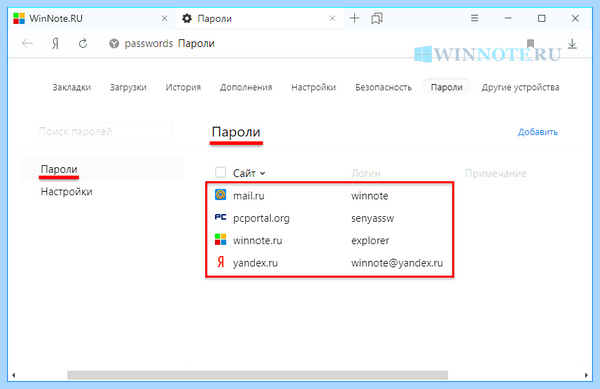Viewport: 600px width, 389px height.
Task: Click the winnote.ru favicon
Action: 220,240
